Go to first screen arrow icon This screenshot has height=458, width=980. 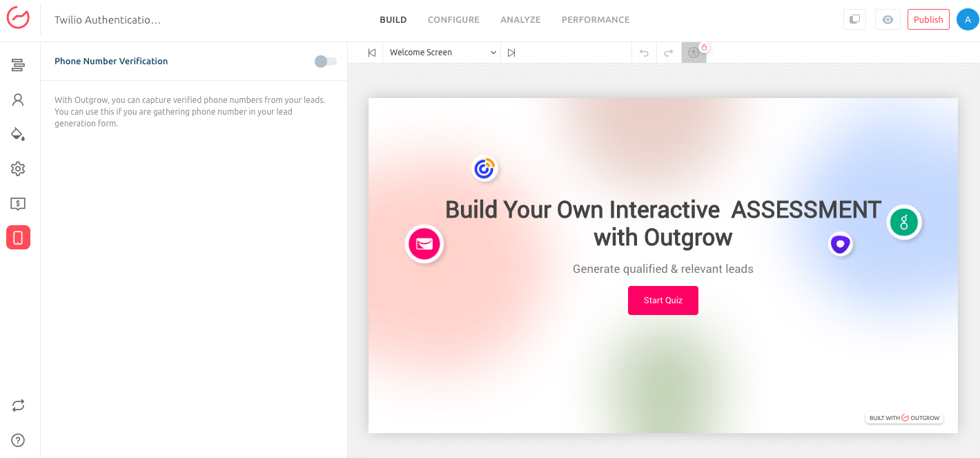click(x=372, y=53)
